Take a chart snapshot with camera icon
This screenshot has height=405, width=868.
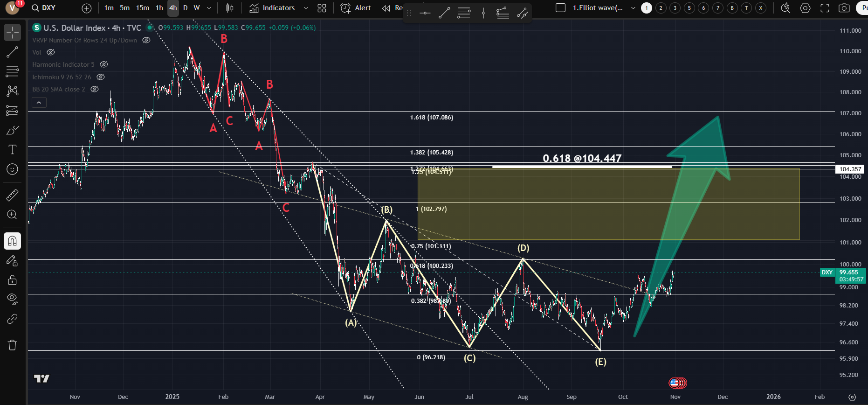844,8
